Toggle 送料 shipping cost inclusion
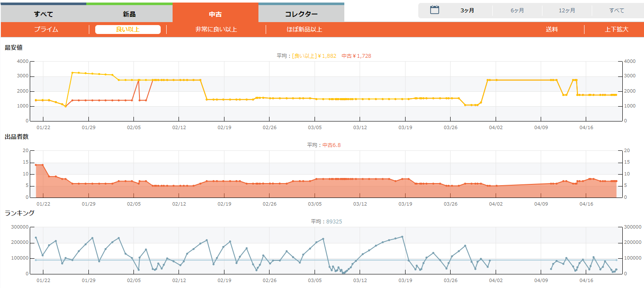 552,29
